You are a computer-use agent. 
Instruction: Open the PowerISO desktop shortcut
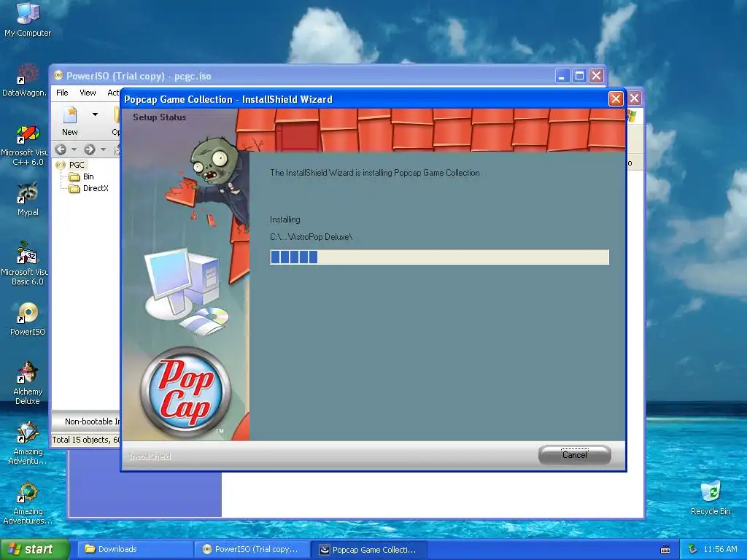pos(28,319)
